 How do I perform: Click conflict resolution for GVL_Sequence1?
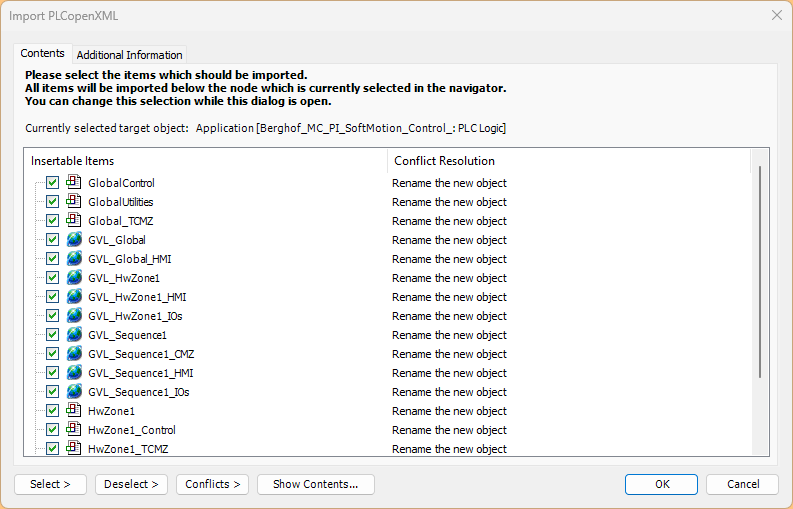point(449,335)
